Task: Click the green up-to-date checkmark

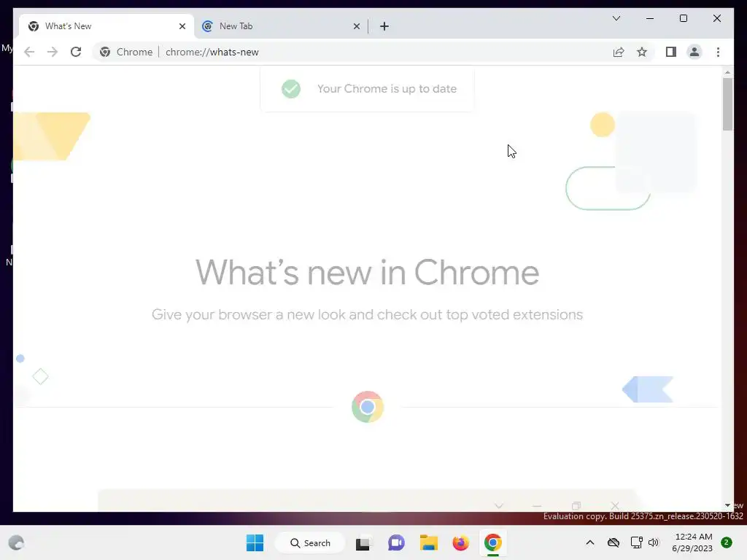Action: tap(290, 88)
